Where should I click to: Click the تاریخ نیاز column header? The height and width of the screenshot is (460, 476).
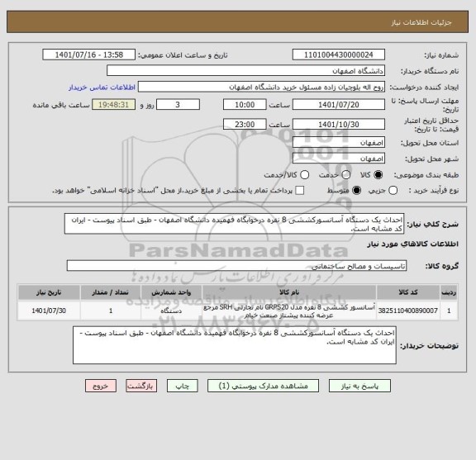pyautogui.click(x=49, y=292)
